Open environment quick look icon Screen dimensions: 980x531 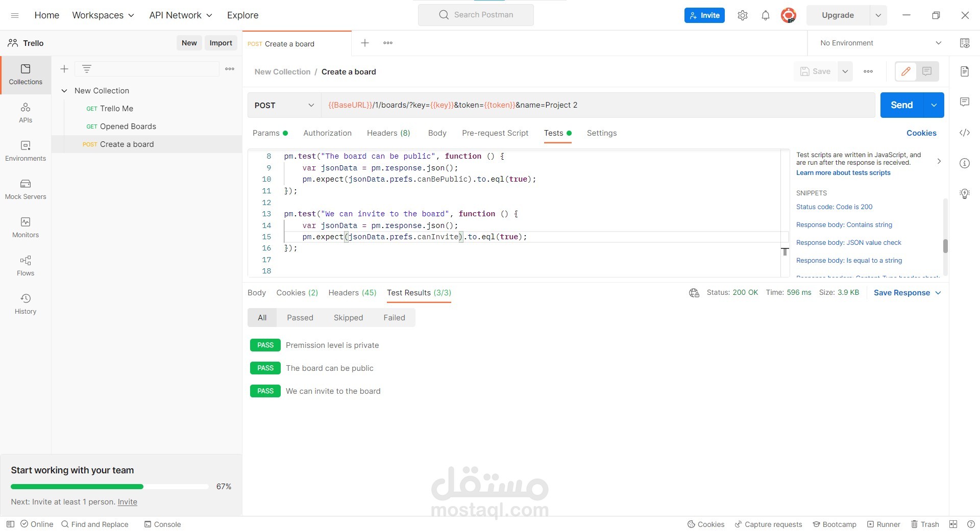pyautogui.click(x=965, y=43)
